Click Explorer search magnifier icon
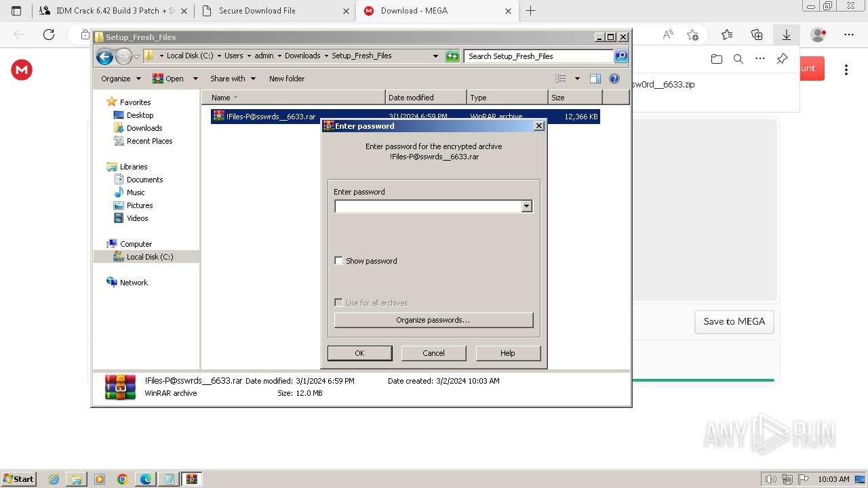Image resolution: width=868 pixels, height=488 pixels. pyautogui.click(x=621, y=56)
